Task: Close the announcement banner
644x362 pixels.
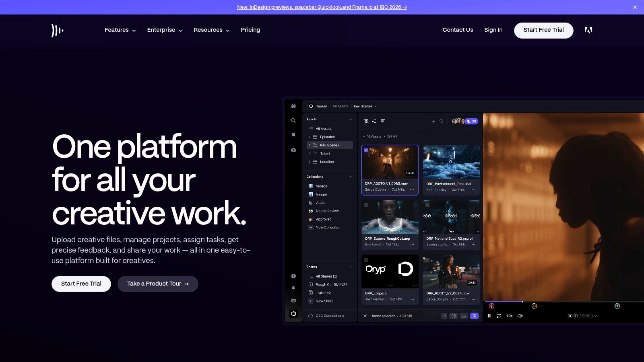Action: click(x=635, y=7)
